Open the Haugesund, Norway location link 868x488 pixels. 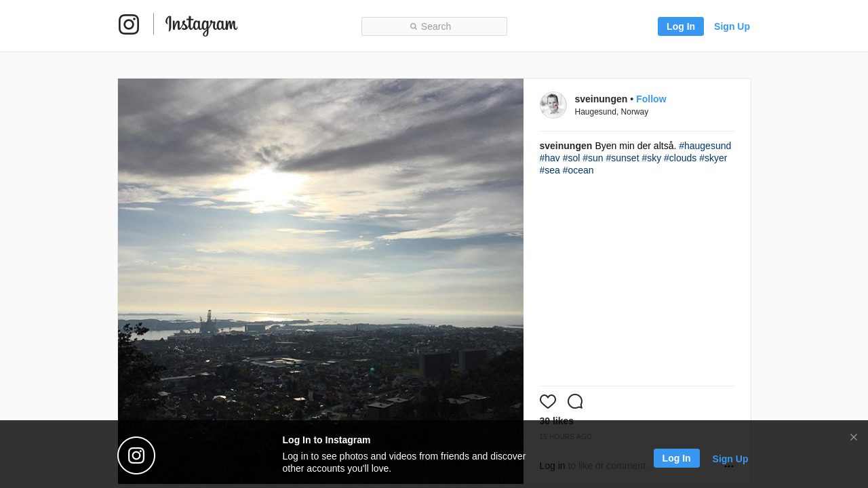click(611, 112)
